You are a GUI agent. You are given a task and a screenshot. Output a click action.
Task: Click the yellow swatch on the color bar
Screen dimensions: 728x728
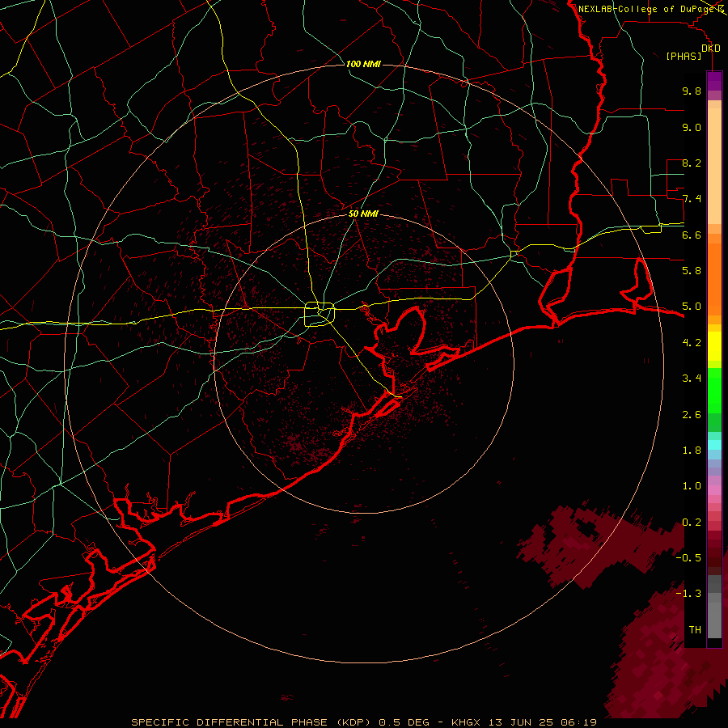point(714,346)
